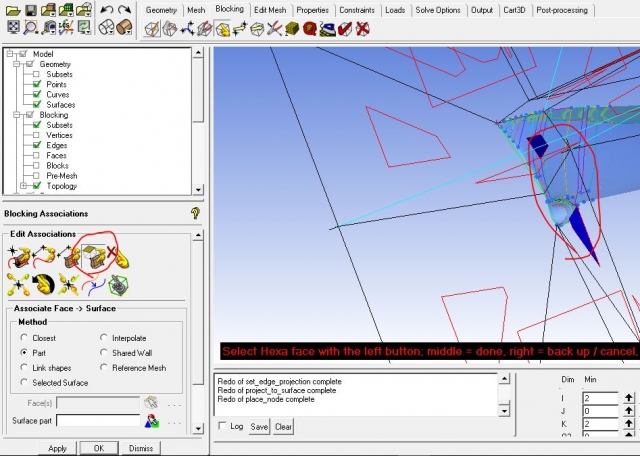Toggle the Vertices checkbox under Blocking
640x456 pixels.
pos(36,135)
